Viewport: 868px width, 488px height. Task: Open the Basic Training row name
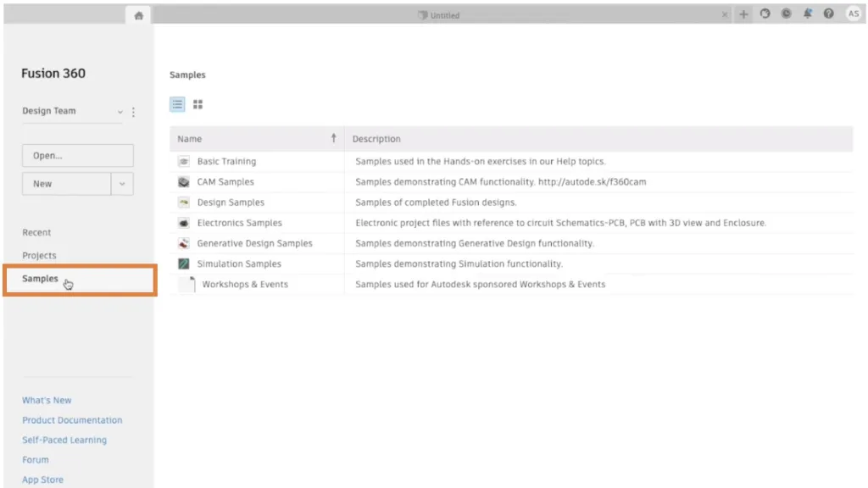pos(226,162)
